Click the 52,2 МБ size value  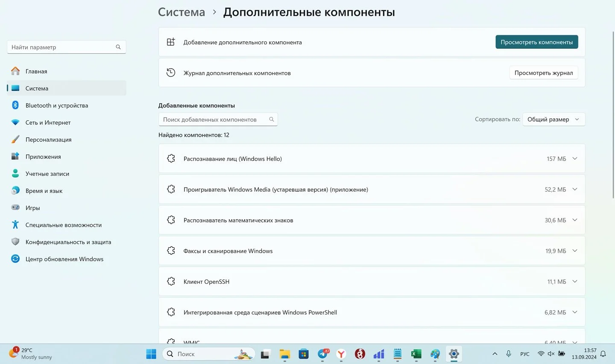click(555, 189)
